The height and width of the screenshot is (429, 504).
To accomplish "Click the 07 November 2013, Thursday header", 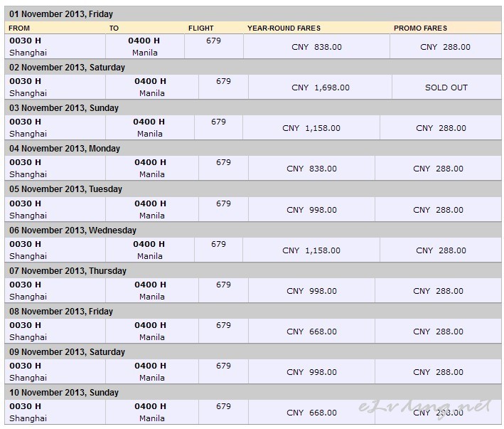I will tap(68, 271).
